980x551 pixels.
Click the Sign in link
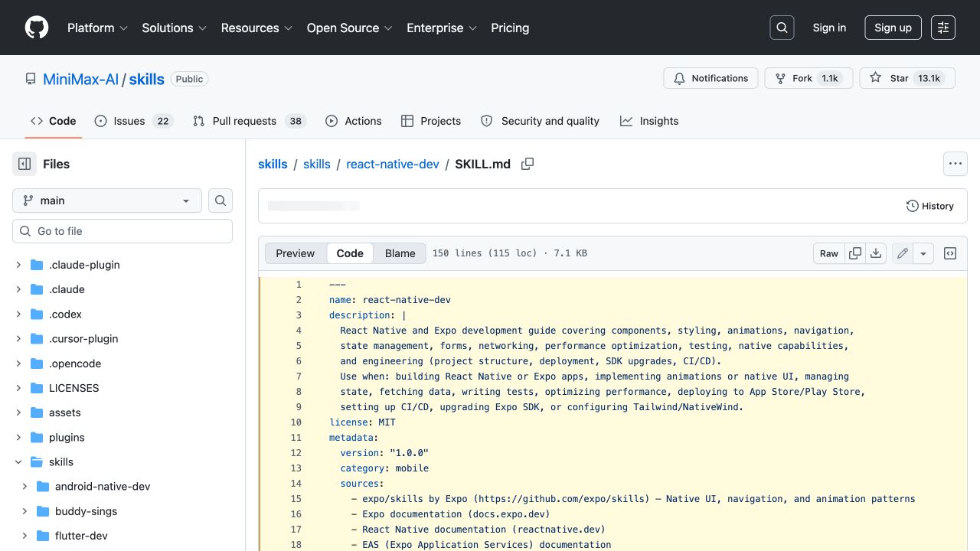click(829, 28)
